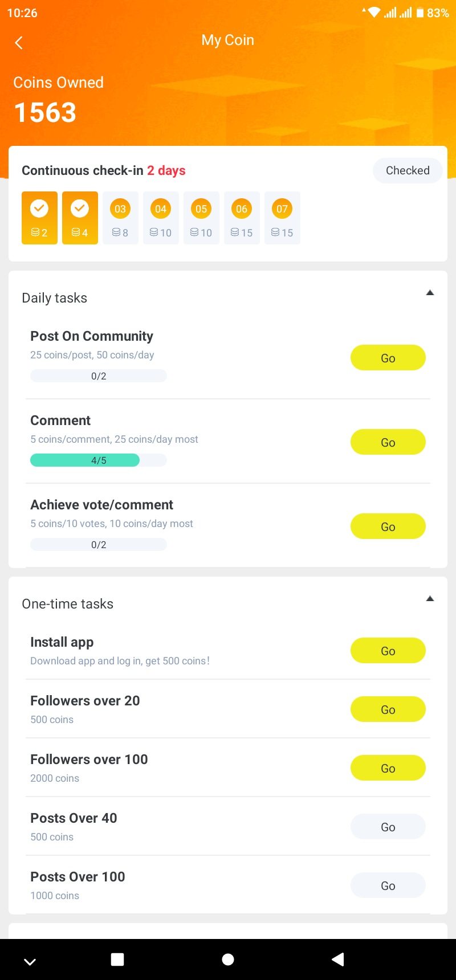
Task: Tap the first checked check-in day tile
Action: click(39, 218)
